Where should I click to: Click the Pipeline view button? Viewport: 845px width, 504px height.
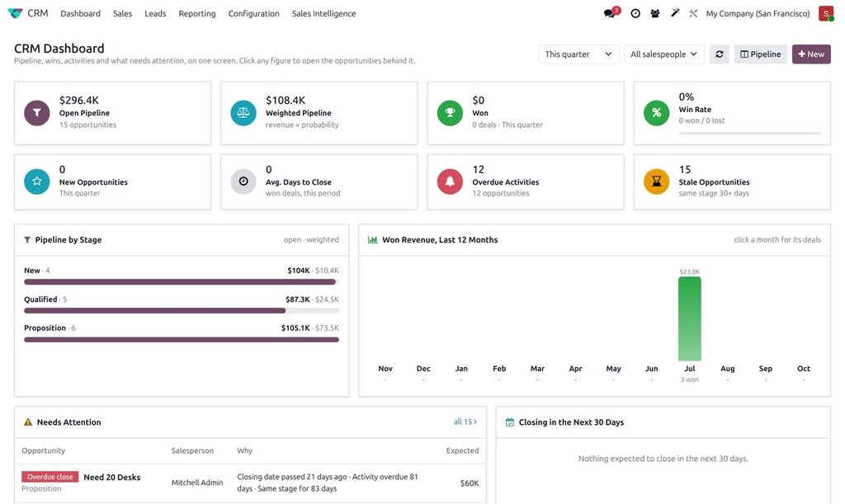point(760,54)
